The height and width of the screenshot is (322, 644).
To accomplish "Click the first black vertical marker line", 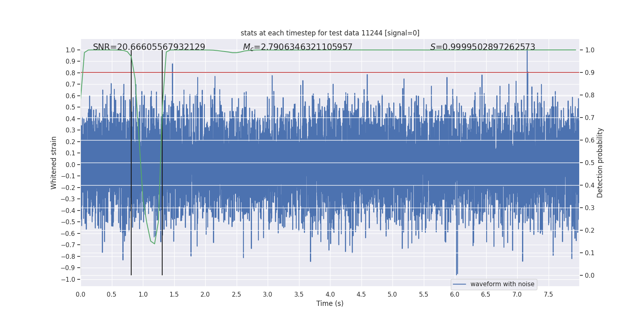I will (x=131, y=161).
